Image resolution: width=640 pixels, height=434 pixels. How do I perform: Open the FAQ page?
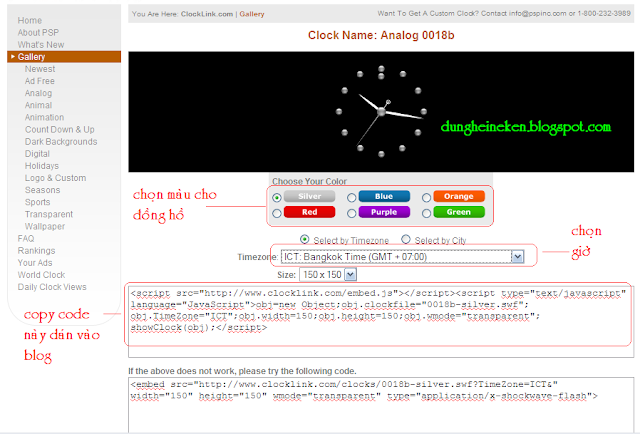pyautogui.click(x=26, y=238)
